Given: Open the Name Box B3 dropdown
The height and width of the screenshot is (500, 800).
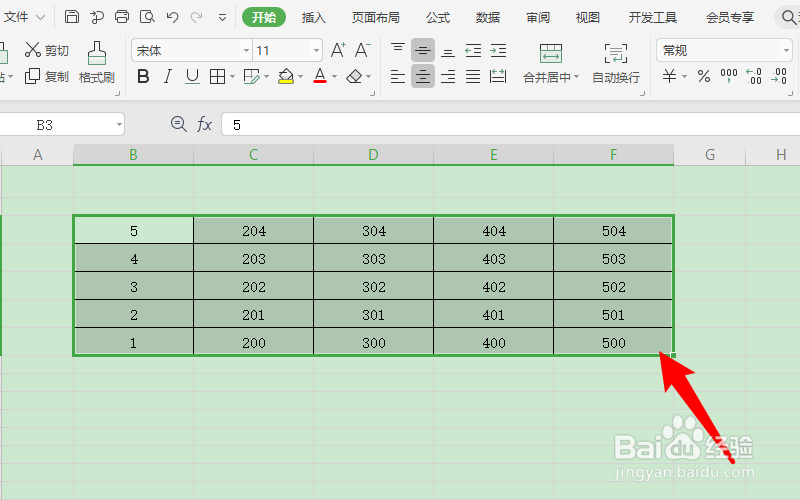Looking at the screenshot, I should click(119, 124).
